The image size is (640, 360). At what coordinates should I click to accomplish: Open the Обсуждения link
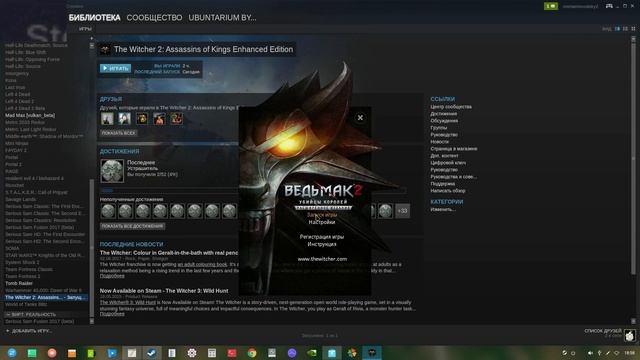(444, 121)
